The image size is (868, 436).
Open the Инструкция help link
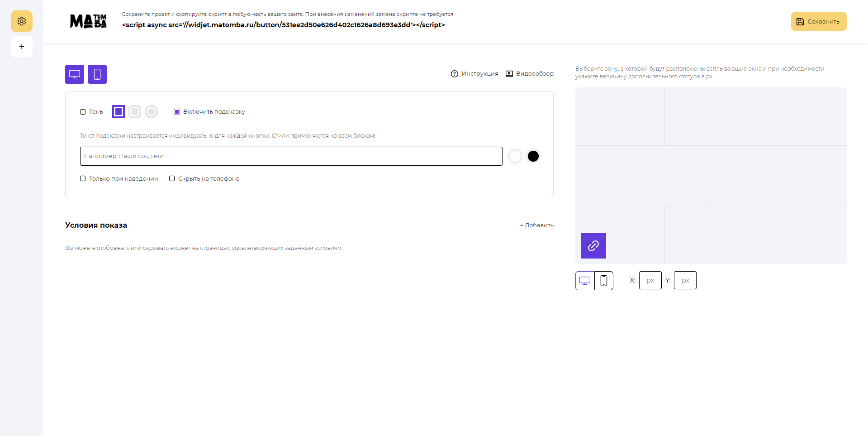coord(474,74)
